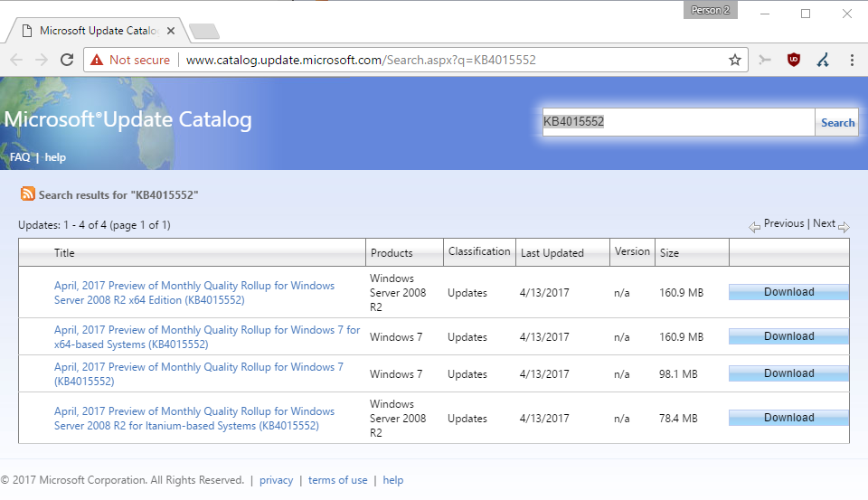868x500 pixels.
Task: Click the Previous page arrow icon
Action: [x=754, y=227]
